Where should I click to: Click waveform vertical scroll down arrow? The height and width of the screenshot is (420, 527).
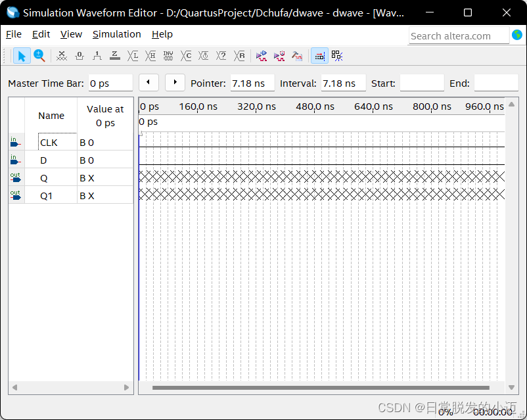click(511, 387)
